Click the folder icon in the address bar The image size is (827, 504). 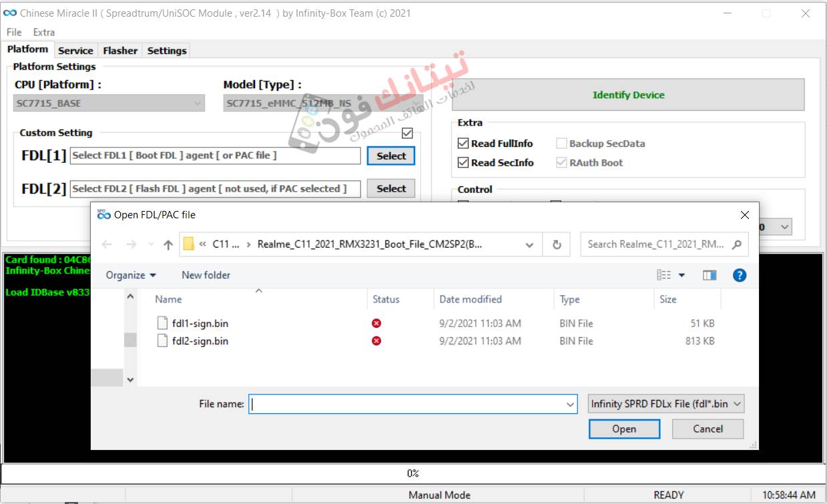(x=188, y=244)
